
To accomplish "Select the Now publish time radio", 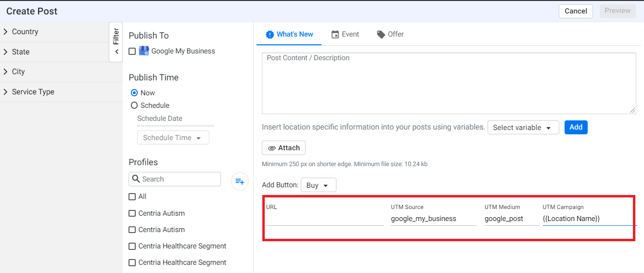I will pyautogui.click(x=134, y=93).
